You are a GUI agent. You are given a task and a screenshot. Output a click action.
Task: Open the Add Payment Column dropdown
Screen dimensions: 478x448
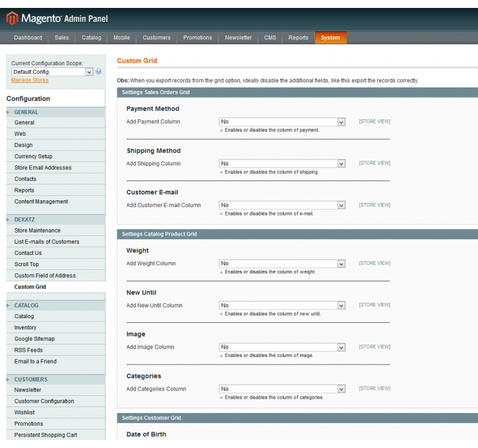(282, 122)
